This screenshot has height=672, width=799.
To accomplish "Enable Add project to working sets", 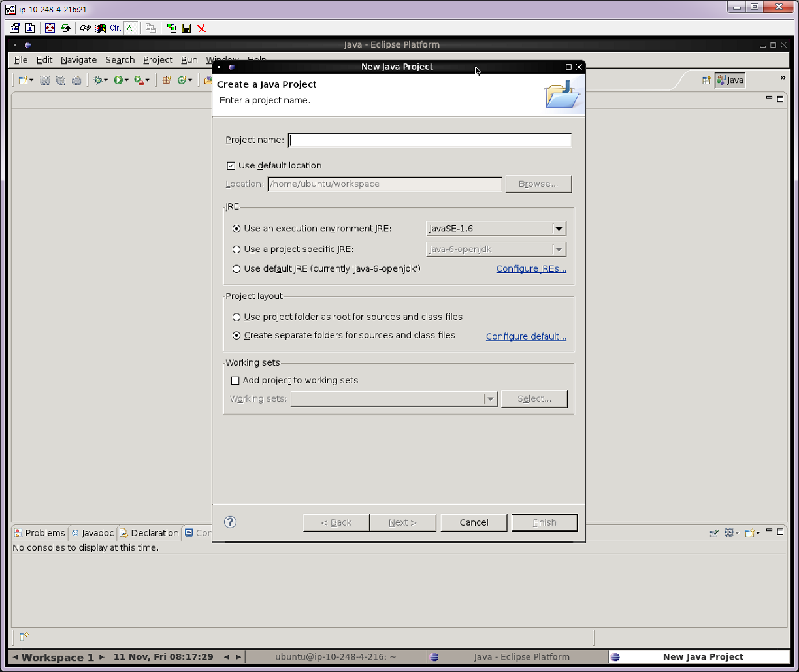I will (235, 380).
